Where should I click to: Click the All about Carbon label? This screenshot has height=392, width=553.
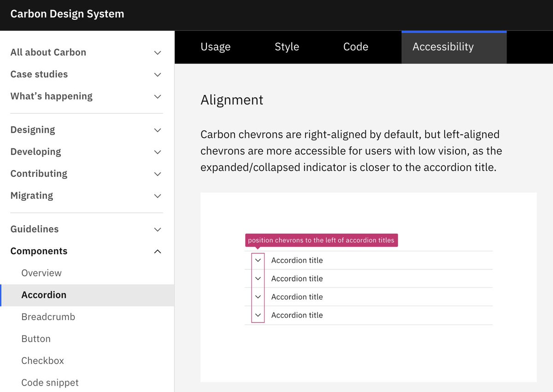click(x=48, y=53)
